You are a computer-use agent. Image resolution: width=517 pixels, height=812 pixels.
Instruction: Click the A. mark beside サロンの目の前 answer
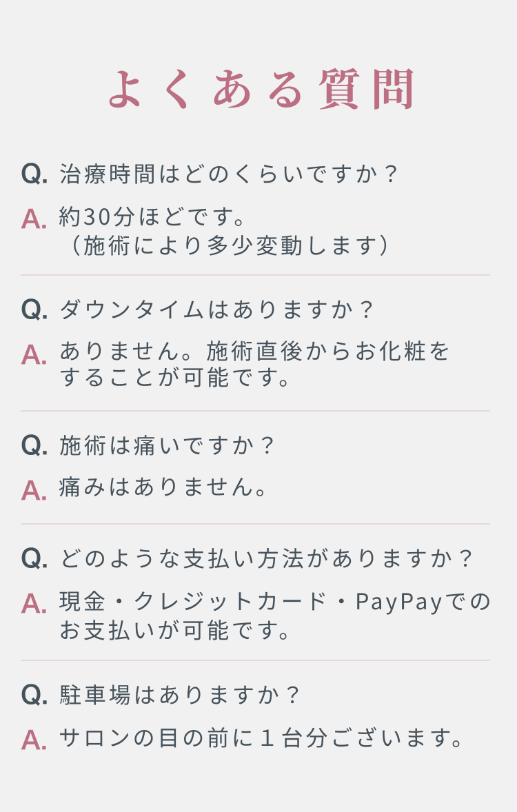[x=34, y=740]
